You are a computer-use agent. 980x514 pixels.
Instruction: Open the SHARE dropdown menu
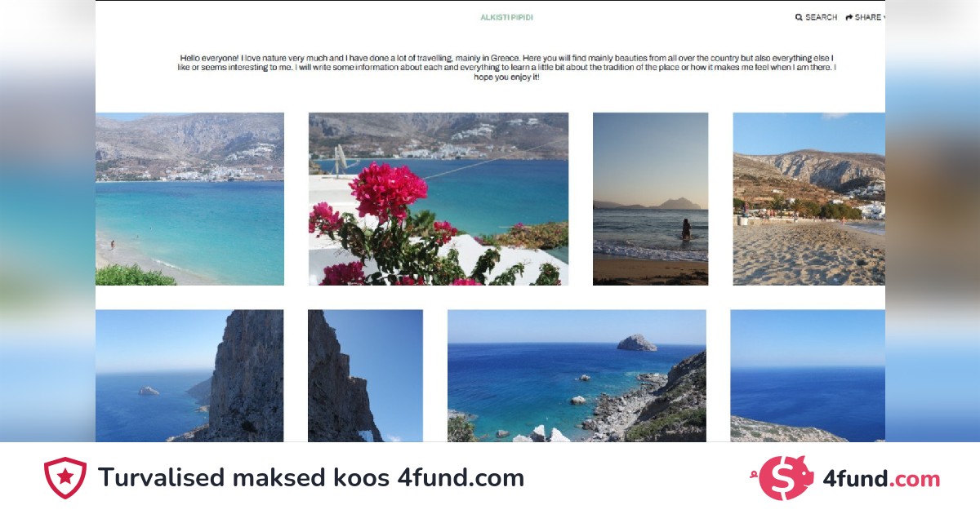pos(866,17)
